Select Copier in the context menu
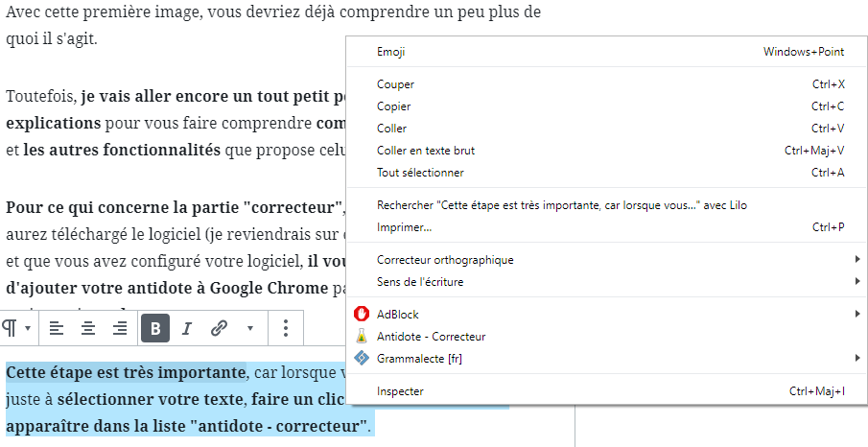Screen dimensions: 868x447 (393, 106)
